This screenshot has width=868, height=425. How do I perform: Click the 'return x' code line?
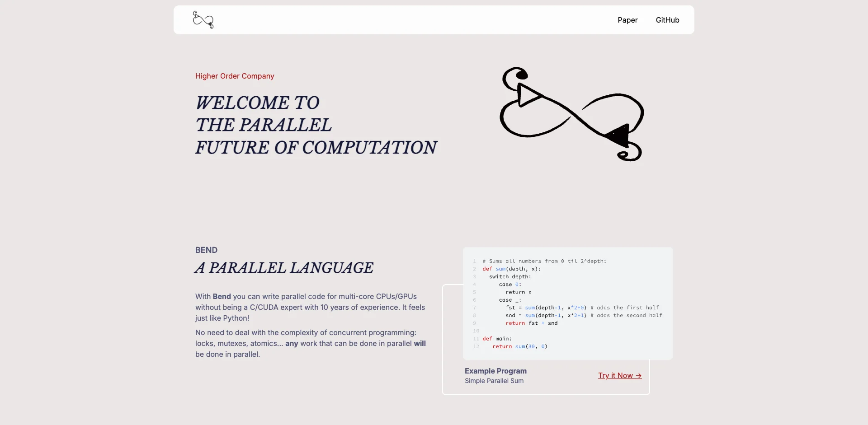pyautogui.click(x=519, y=292)
